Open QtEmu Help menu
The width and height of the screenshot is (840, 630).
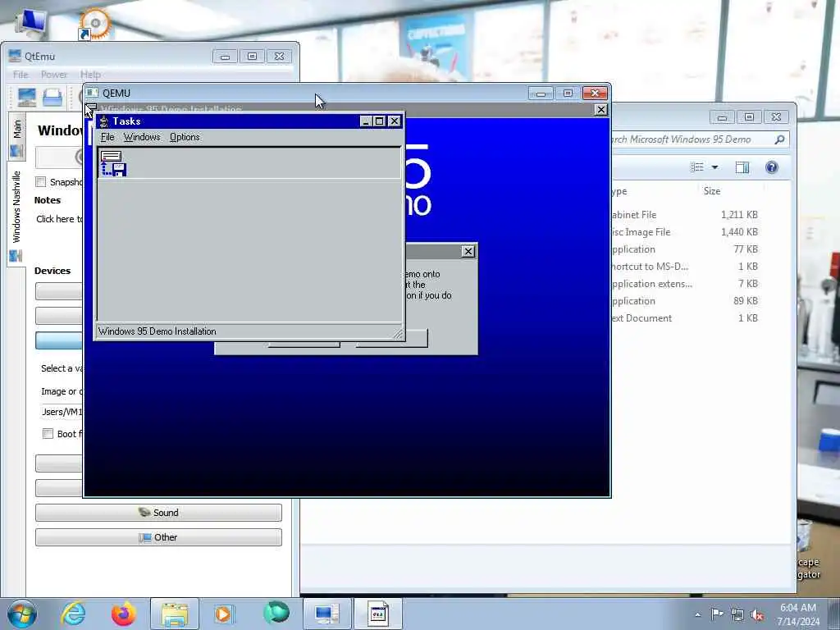click(90, 75)
